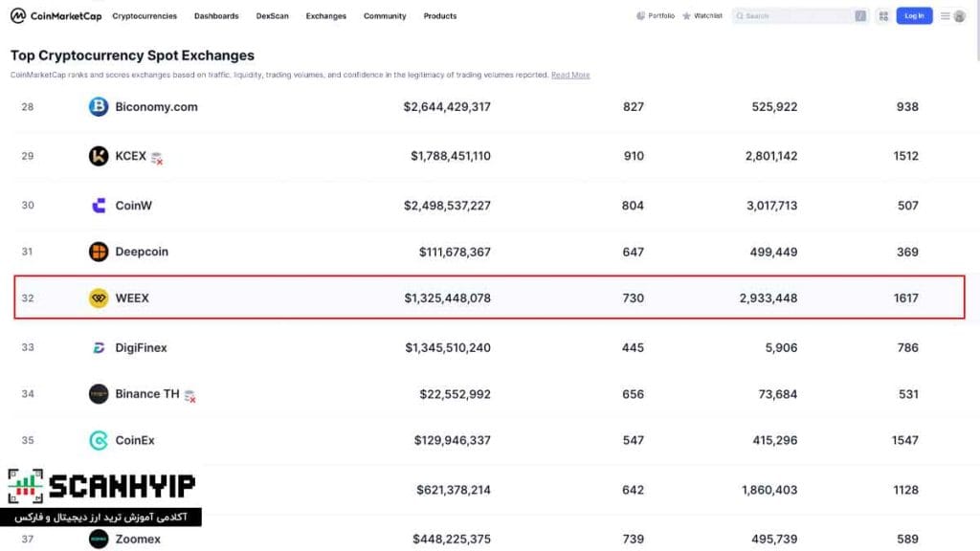Click Biconomy volume $2,644,429,317

click(x=447, y=107)
